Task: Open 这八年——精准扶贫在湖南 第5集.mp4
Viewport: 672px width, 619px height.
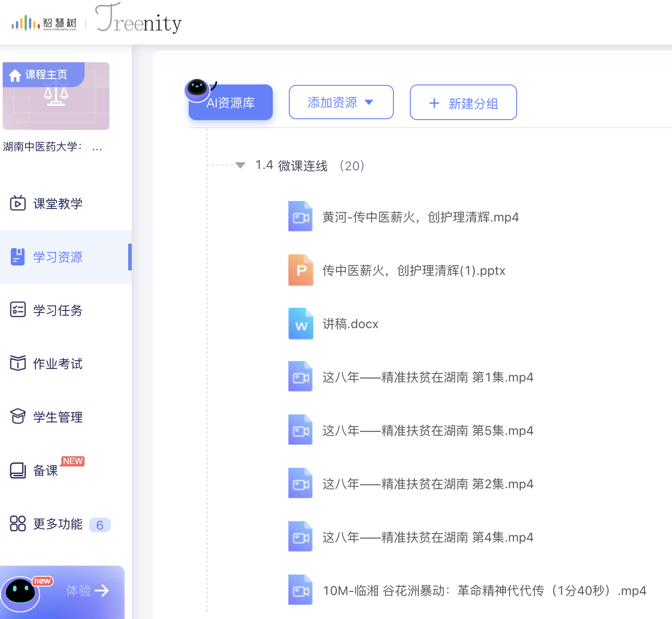Action: point(427,431)
